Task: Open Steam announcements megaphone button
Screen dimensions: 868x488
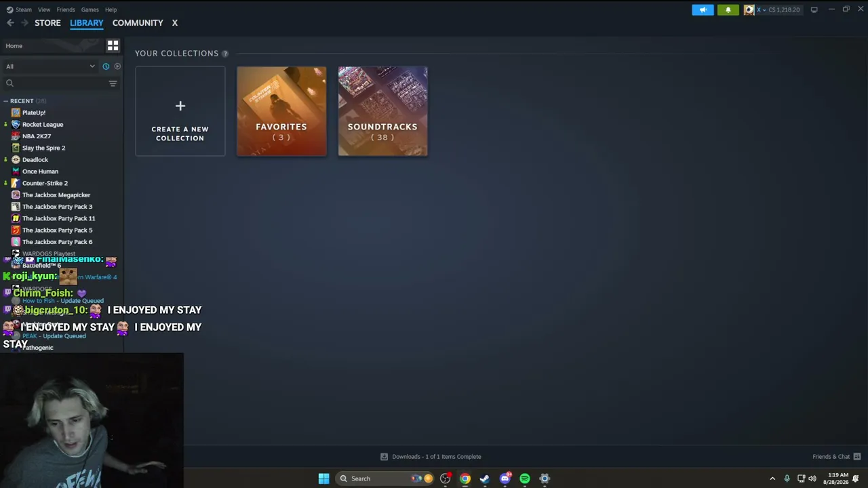Action: click(x=703, y=9)
